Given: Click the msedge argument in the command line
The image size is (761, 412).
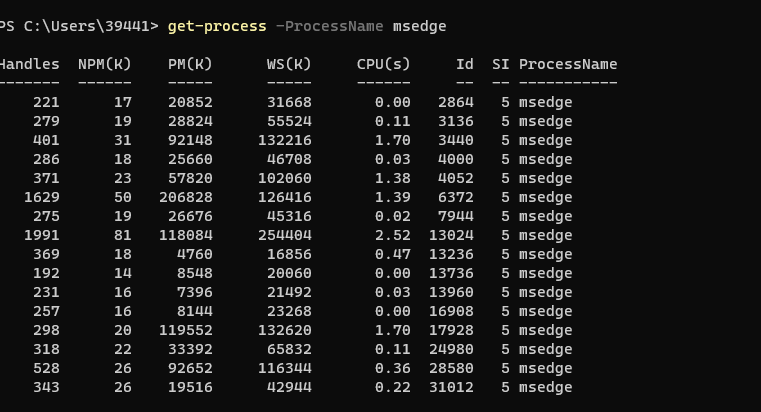Looking at the screenshot, I should pyautogui.click(x=419, y=26).
